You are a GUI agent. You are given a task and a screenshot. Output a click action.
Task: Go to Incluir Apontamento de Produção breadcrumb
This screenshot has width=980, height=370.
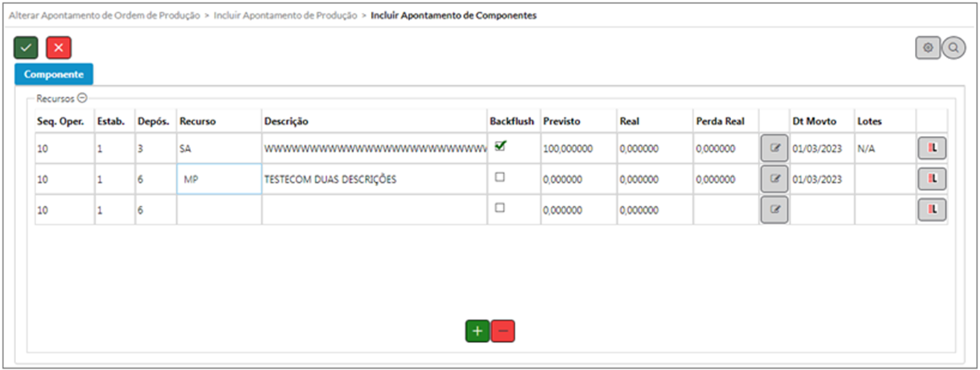[x=285, y=15]
